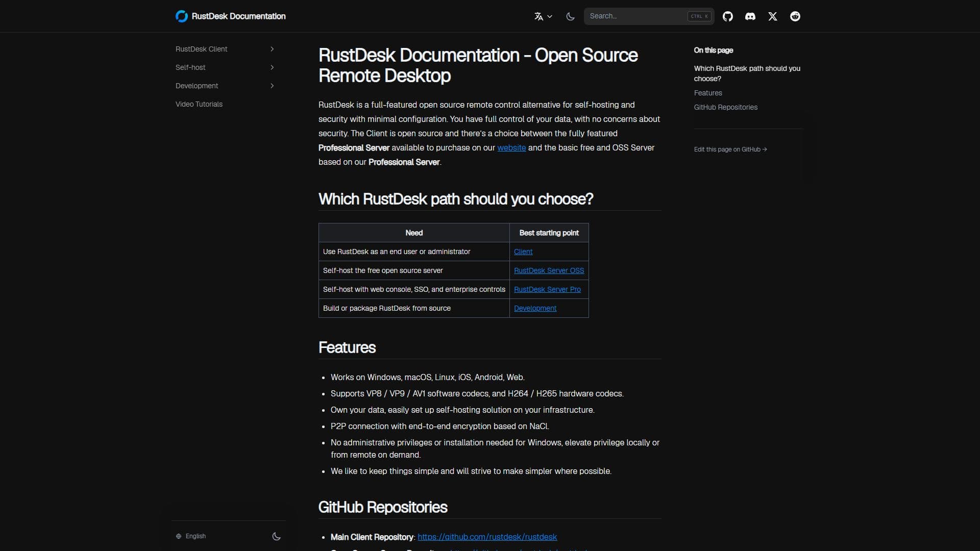Jump to Features in On this page
Screen dimensions: 980x551
pyautogui.click(x=708, y=93)
